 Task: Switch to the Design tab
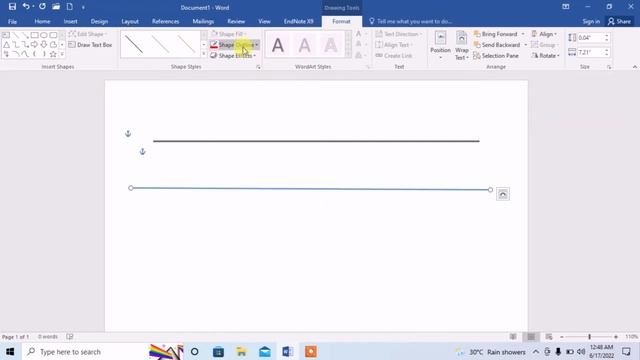point(99,21)
